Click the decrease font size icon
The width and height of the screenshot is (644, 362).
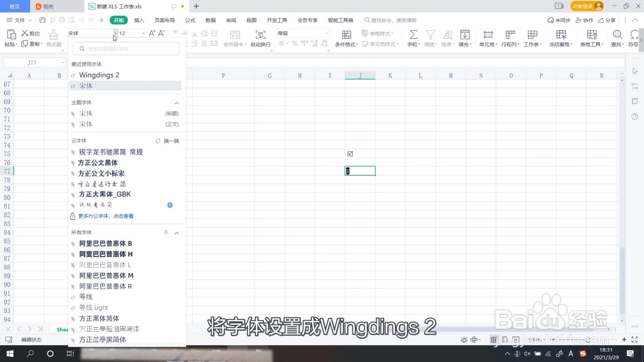click(161, 33)
